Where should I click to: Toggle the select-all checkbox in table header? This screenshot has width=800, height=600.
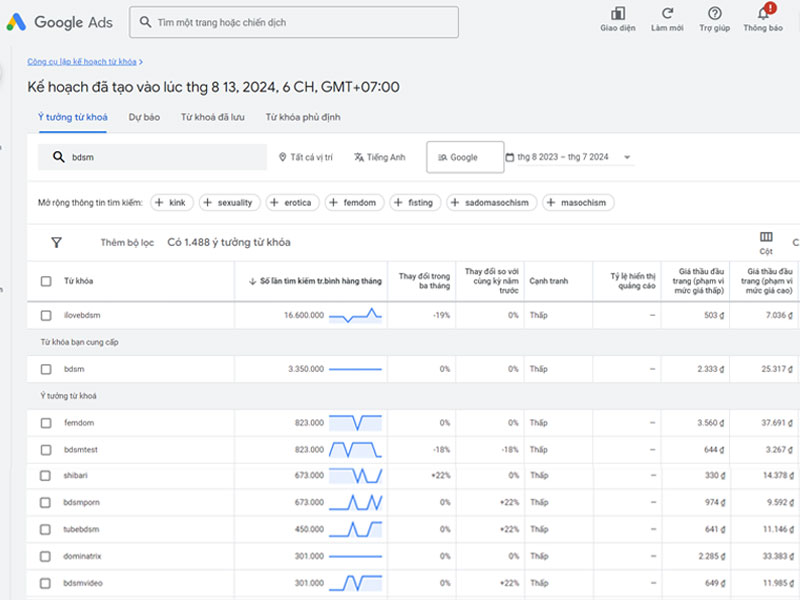tap(46, 281)
